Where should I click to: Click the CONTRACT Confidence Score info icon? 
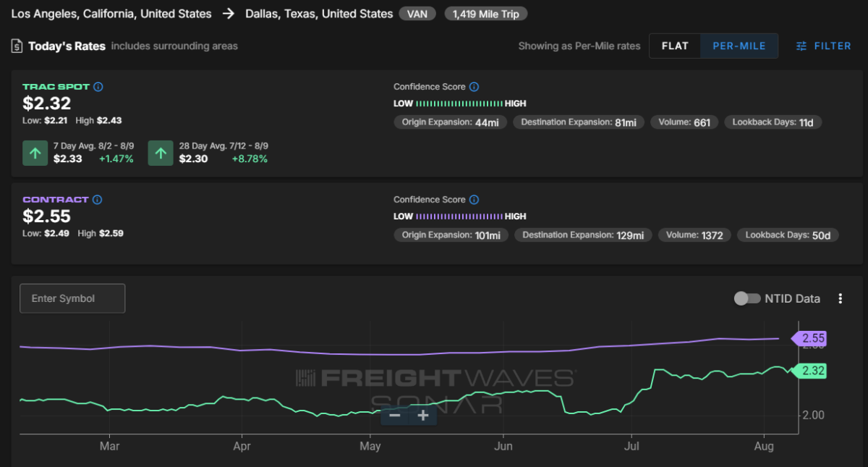tap(474, 200)
